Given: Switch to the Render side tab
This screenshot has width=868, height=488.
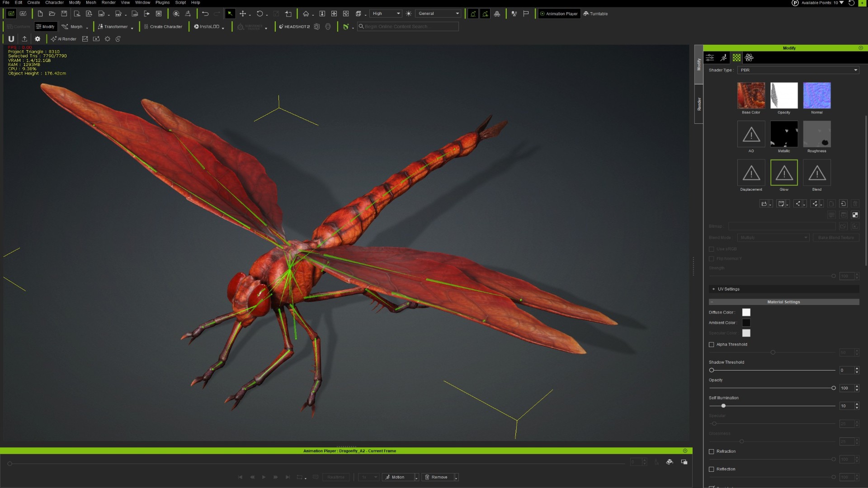Looking at the screenshot, I should tap(699, 104).
